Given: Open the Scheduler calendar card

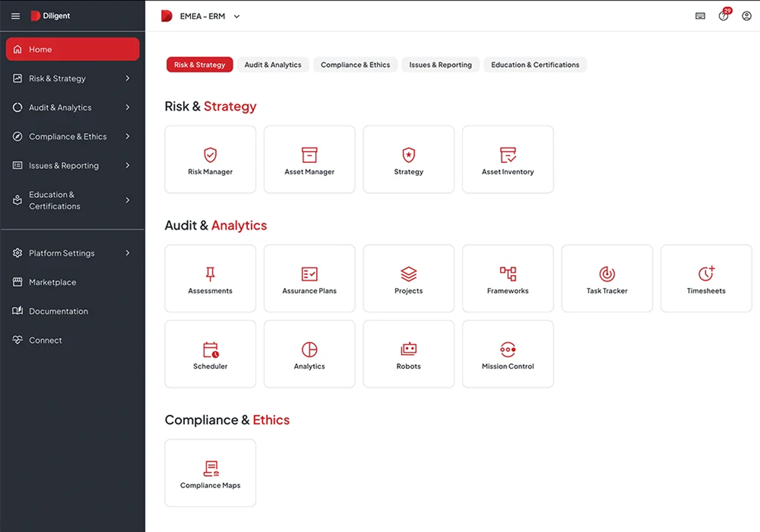Looking at the screenshot, I should pyautogui.click(x=210, y=354).
